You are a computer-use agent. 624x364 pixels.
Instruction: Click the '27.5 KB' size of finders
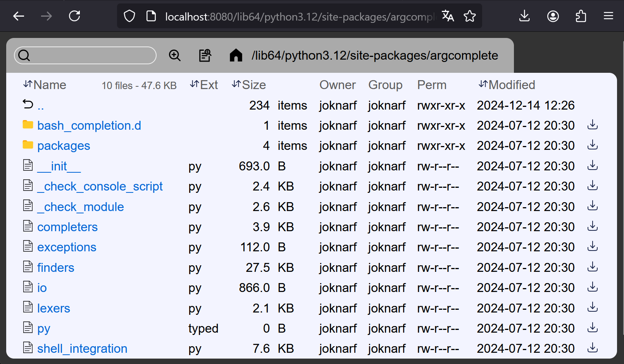(270, 268)
